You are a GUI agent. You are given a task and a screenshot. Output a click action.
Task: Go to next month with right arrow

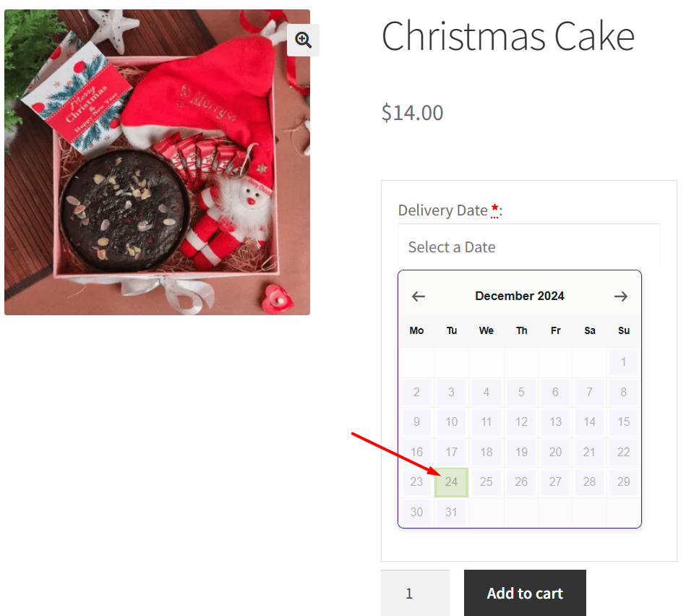(620, 296)
